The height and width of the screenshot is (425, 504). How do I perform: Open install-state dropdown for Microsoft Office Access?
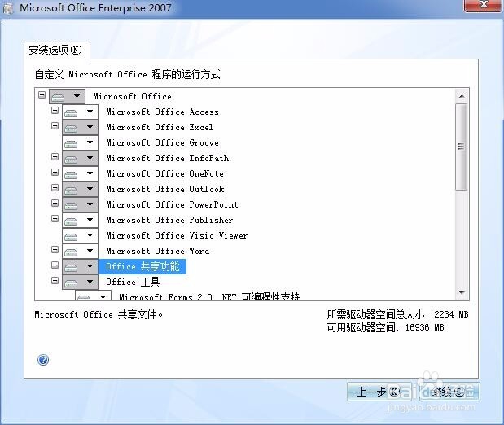[80, 112]
